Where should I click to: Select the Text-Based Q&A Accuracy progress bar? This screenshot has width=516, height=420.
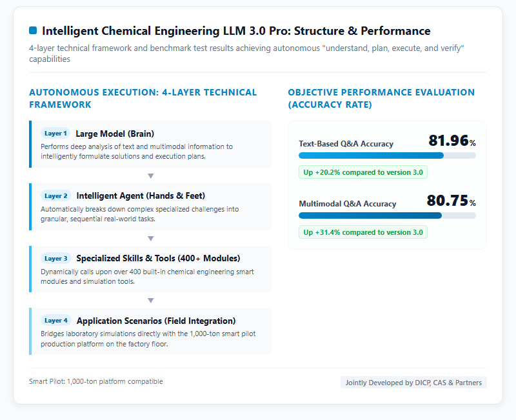387,155
